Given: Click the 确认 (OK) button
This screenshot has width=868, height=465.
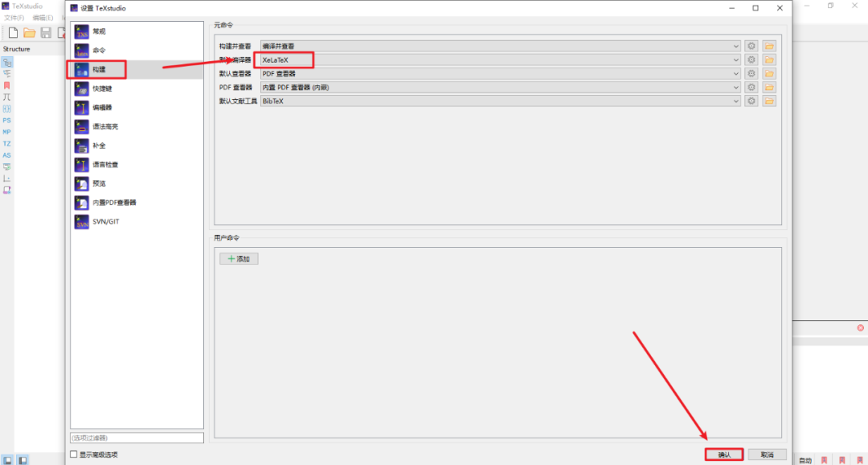Looking at the screenshot, I should pyautogui.click(x=723, y=455).
